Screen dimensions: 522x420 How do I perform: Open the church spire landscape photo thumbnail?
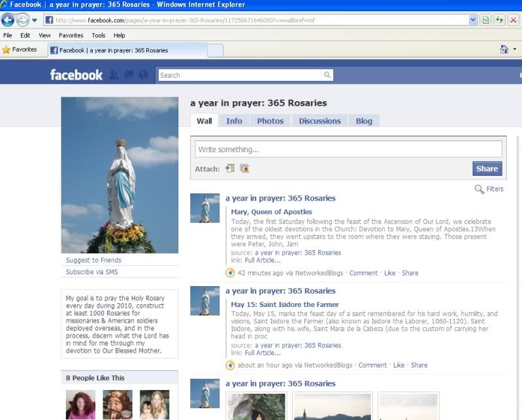pyautogui.click(x=333, y=406)
